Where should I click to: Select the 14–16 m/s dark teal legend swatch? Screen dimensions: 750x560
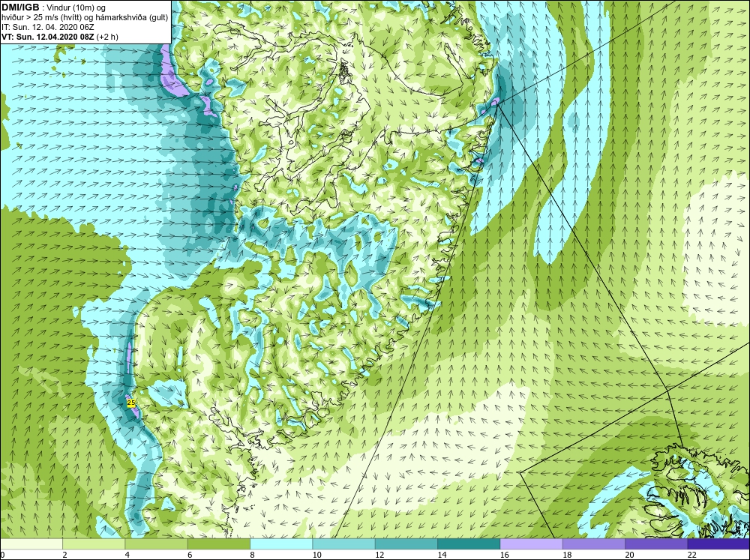point(469,544)
